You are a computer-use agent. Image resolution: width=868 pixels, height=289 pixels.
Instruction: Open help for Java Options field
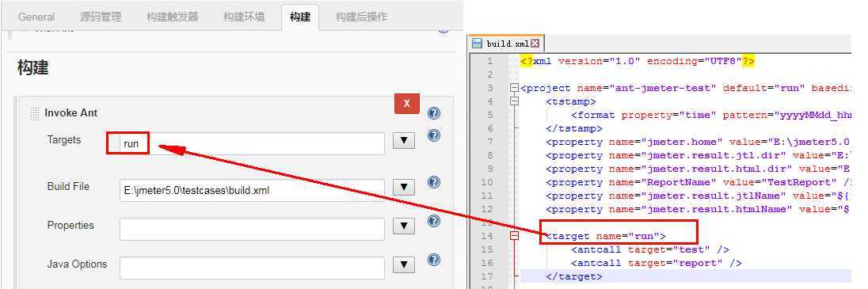pyautogui.click(x=434, y=260)
